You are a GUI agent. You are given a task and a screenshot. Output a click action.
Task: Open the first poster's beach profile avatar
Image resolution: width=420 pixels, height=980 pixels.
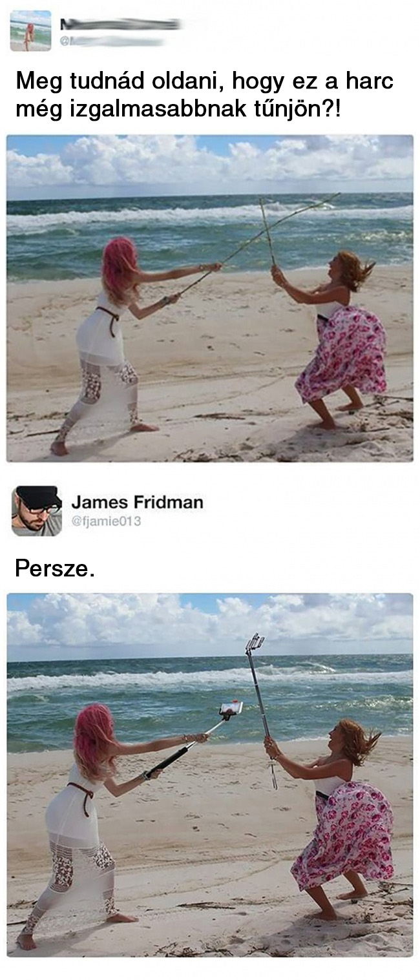click(30, 30)
